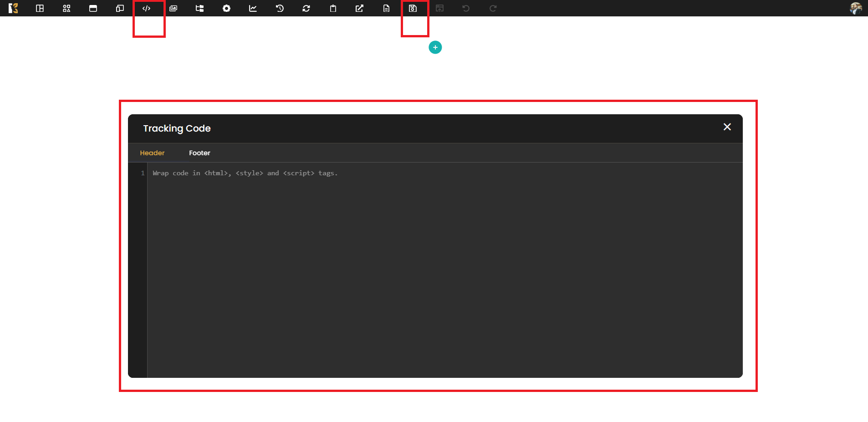Select the Header tab
This screenshot has width=868, height=422.
pos(152,153)
